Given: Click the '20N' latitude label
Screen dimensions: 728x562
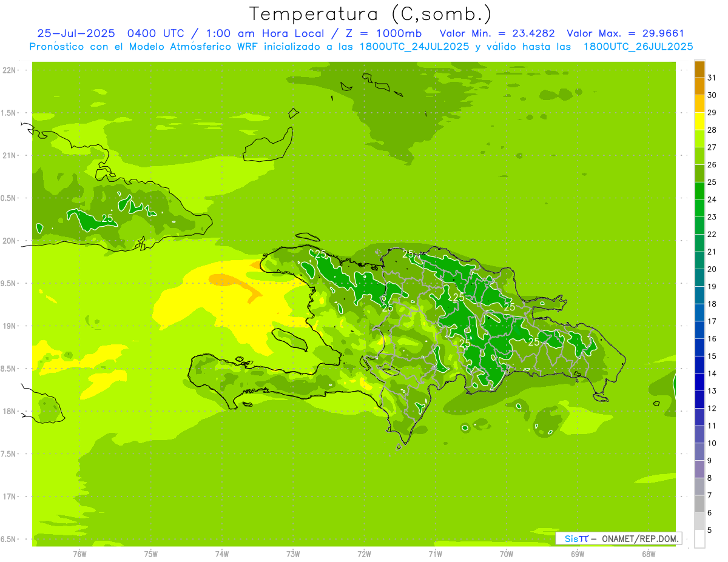Looking at the screenshot, I should (x=10, y=241).
